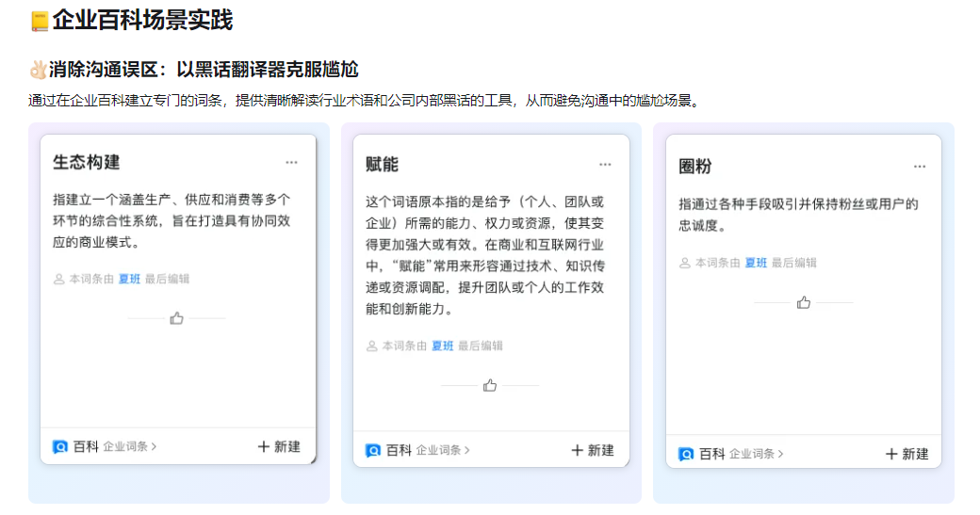Like the 生态构建 entry with thumbs-up
The height and width of the screenshot is (515, 980).
point(176,319)
